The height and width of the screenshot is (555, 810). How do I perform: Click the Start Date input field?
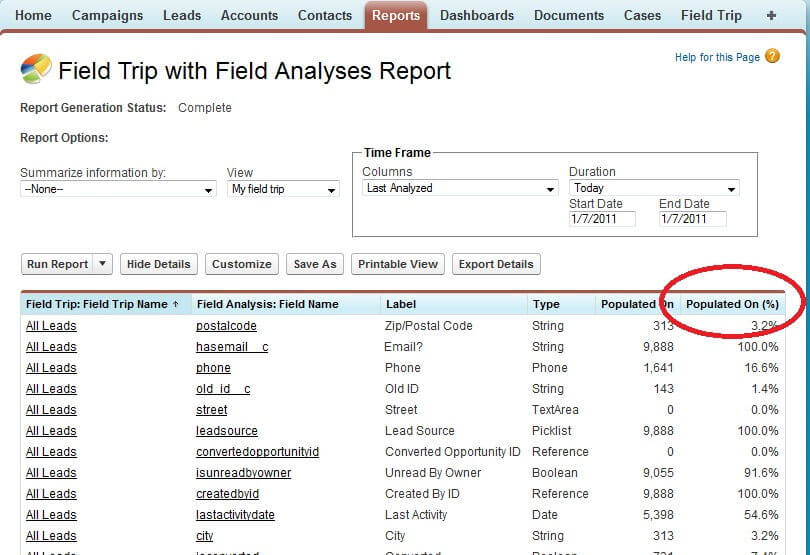point(602,219)
